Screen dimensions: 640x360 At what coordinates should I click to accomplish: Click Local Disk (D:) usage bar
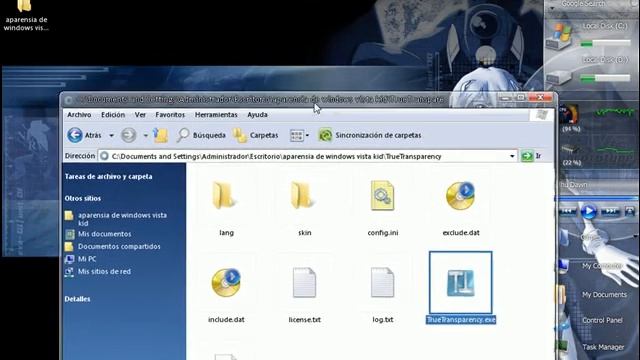605,78
